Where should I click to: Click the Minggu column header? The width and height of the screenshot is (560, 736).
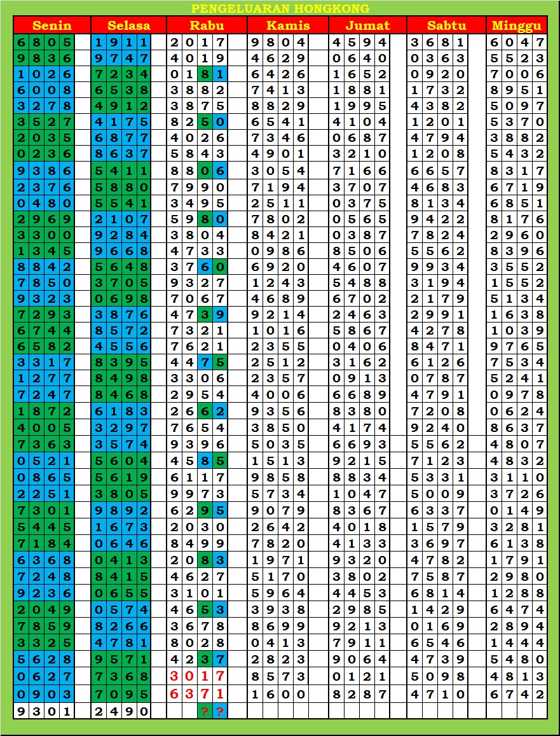point(517,25)
